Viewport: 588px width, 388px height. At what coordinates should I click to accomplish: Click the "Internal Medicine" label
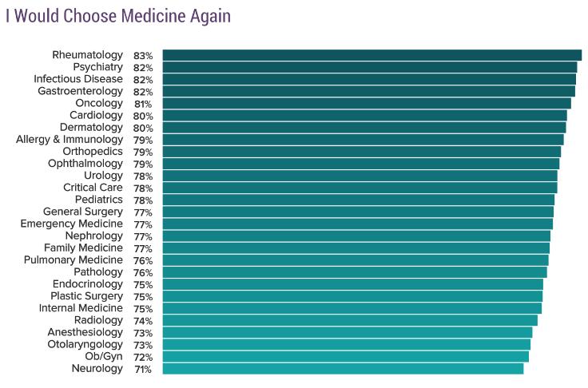pyautogui.click(x=81, y=308)
